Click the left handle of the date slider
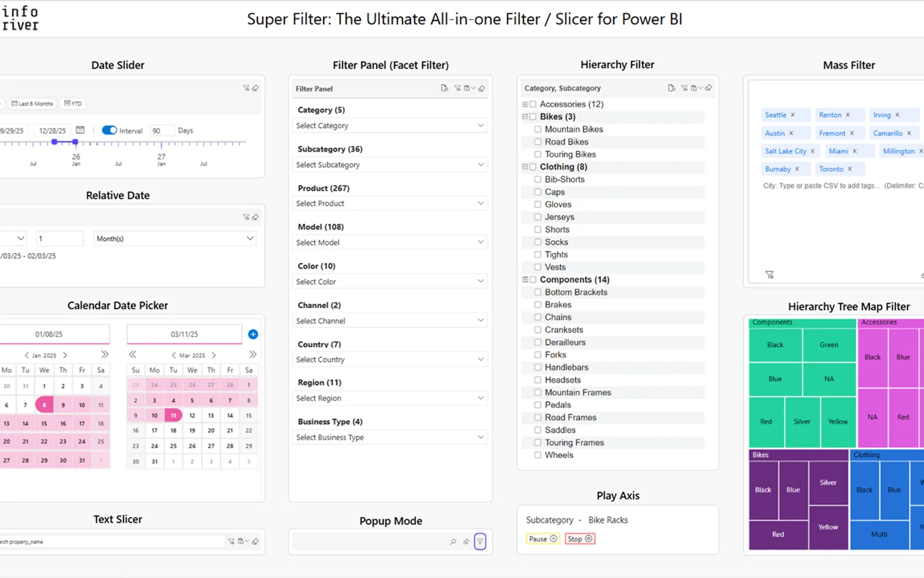The image size is (924, 578). tap(54, 142)
